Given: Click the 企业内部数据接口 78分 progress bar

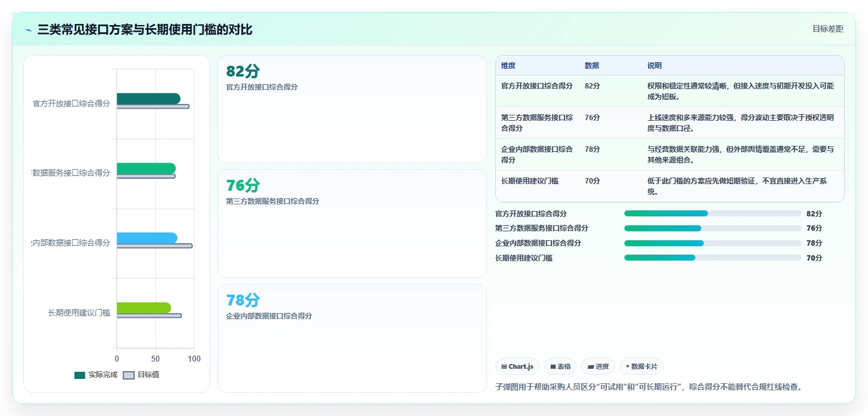Looking at the screenshot, I should point(713,243).
